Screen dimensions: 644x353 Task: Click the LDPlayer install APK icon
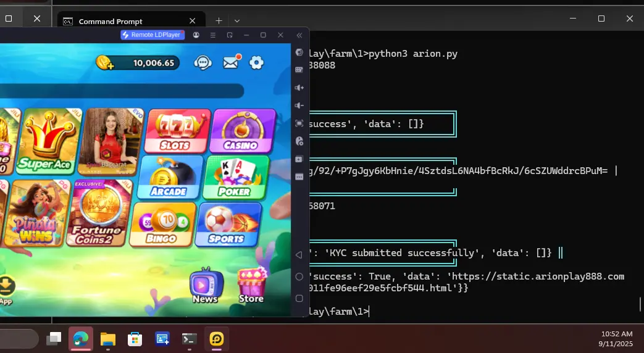click(x=299, y=141)
